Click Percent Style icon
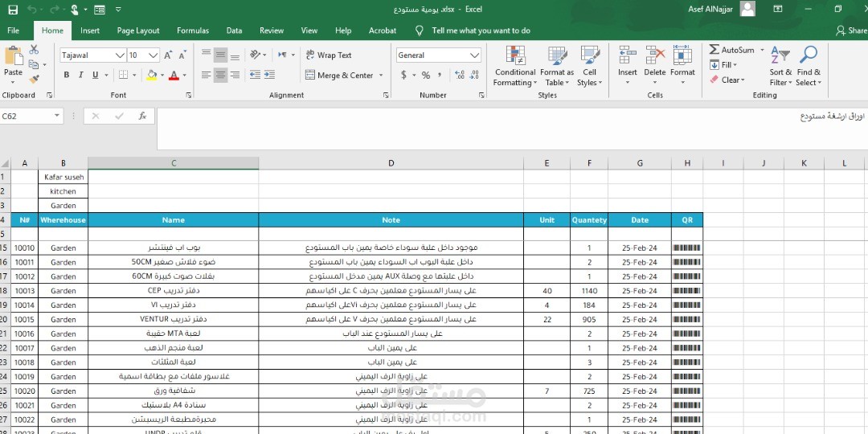Image resolution: width=868 pixels, height=434 pixels. pyautogui.click(x=426, y=75)
